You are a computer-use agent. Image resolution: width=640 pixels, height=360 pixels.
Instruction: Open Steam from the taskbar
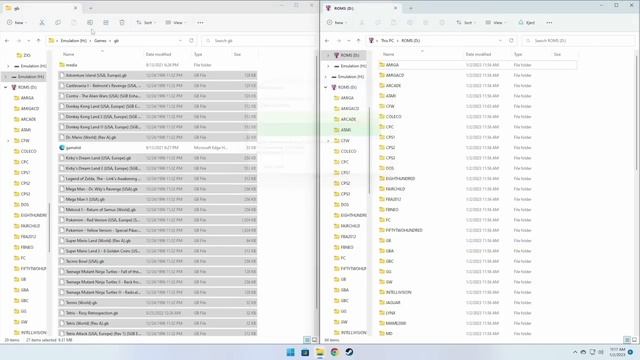(x=349, y=352)
